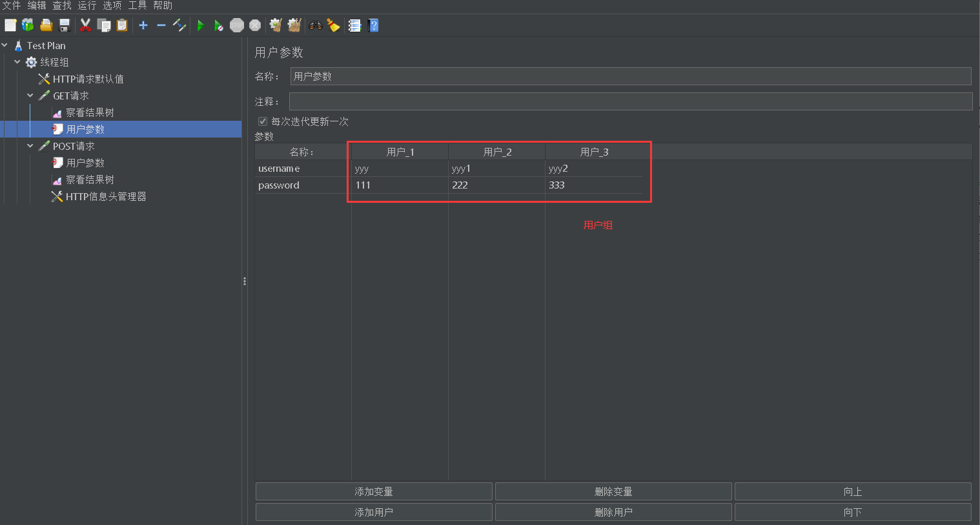Click the 删除变量 button
This screenshot has width=980, height=525.
pyautogui.click(x=613, y=491)
